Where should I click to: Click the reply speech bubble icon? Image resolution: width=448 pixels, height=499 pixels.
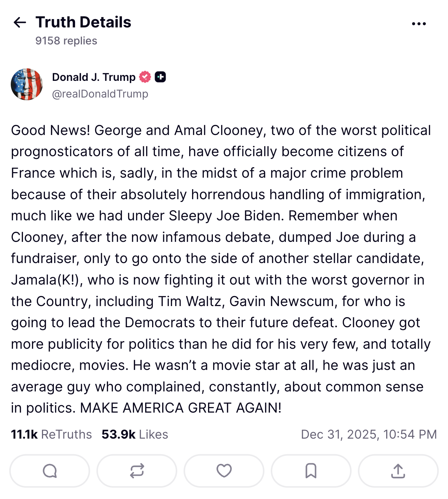[50, 471]
